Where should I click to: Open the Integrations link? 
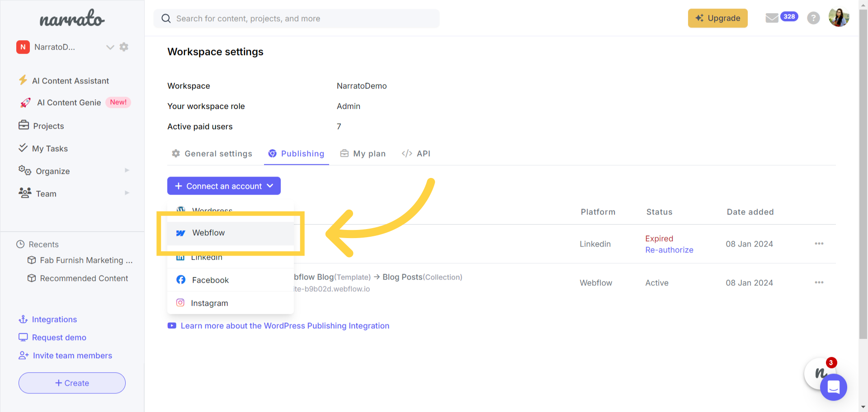(x=54, y=319)
